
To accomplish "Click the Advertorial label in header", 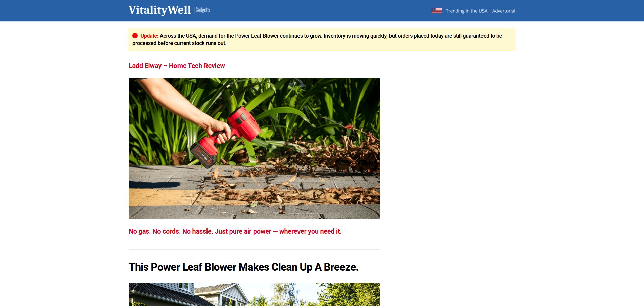I will [504, 11].
